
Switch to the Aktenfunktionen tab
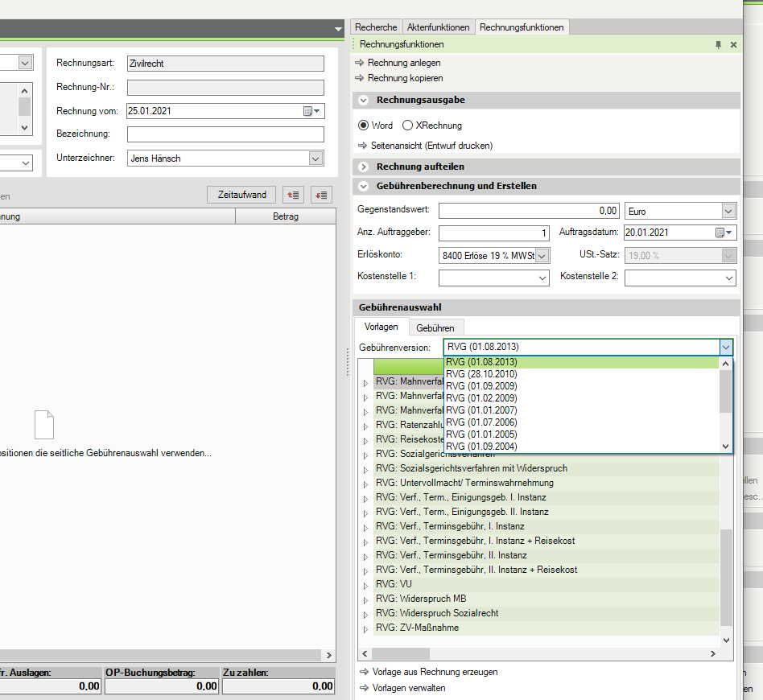pyautogui.click(x=439, y=27)
